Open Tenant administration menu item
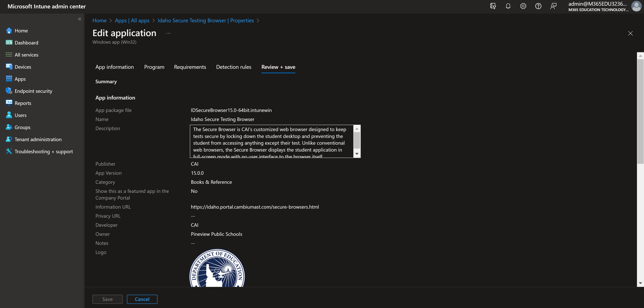The height and width of the screenshot is (308, 644). pos(38,139)
